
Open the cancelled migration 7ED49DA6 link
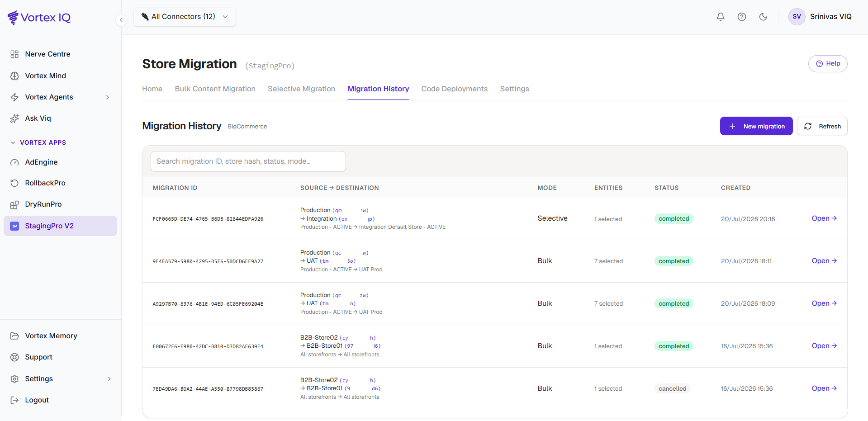coord(824,388)
